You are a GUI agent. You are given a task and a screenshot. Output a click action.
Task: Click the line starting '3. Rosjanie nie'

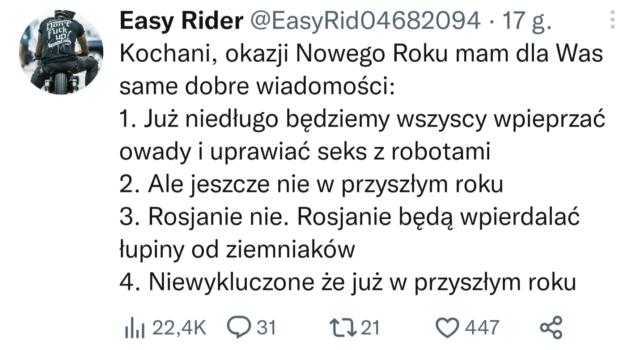coord(350,217)
